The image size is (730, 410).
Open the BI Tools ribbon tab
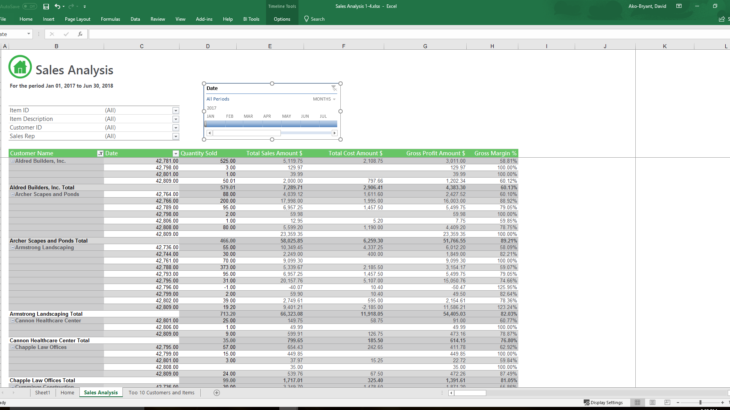coord(251,19)
